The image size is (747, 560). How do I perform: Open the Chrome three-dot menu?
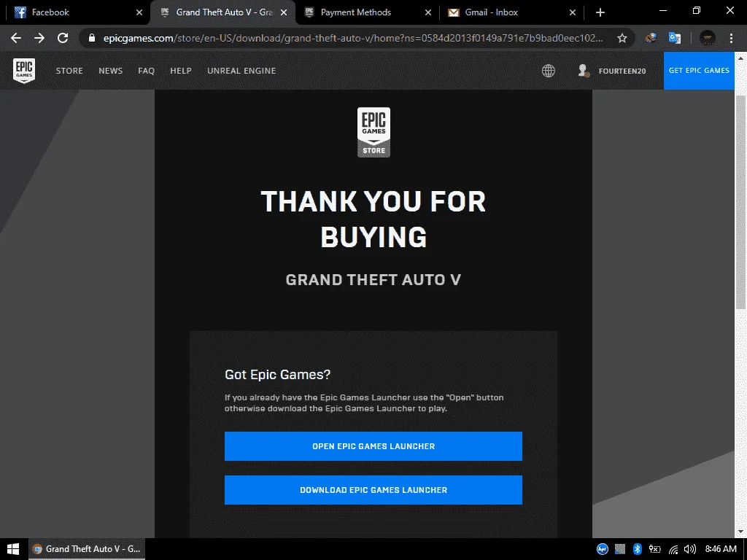click(731, 38)
